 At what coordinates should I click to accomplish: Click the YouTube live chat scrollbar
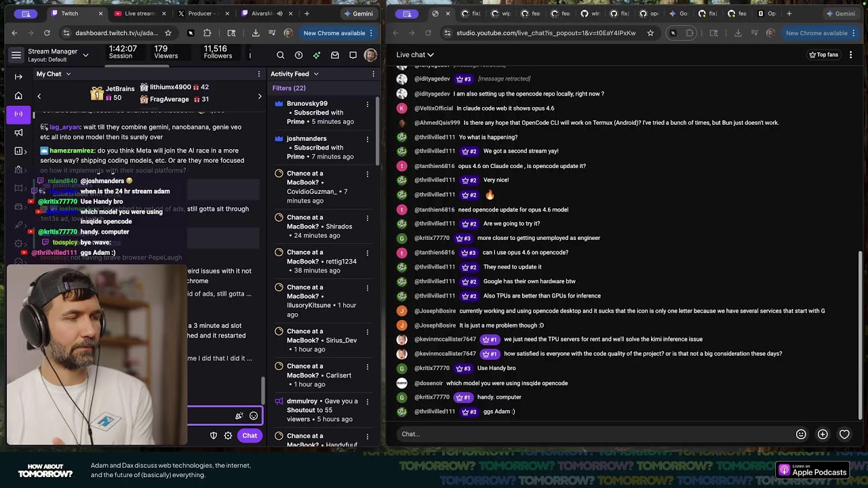[x=861, y=335]
